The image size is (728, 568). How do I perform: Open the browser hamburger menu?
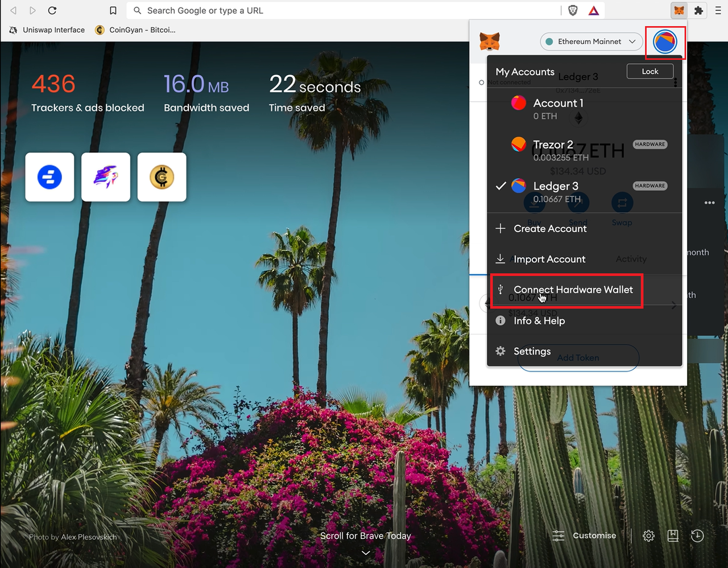tap(718, 10)
